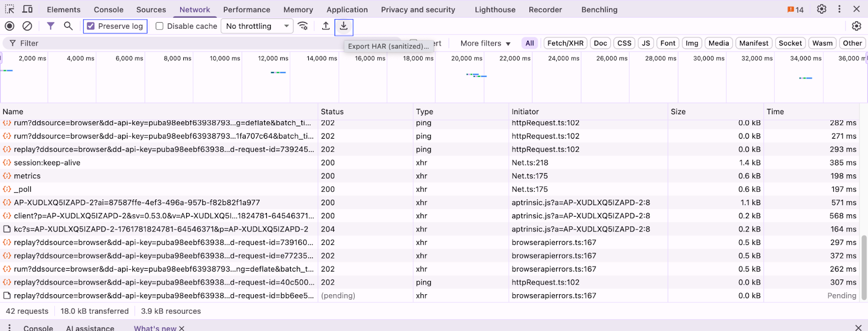Screen dimensions: 868x331
Task: Expand the More filters dropdown
Action: click(x=485, y=43)
